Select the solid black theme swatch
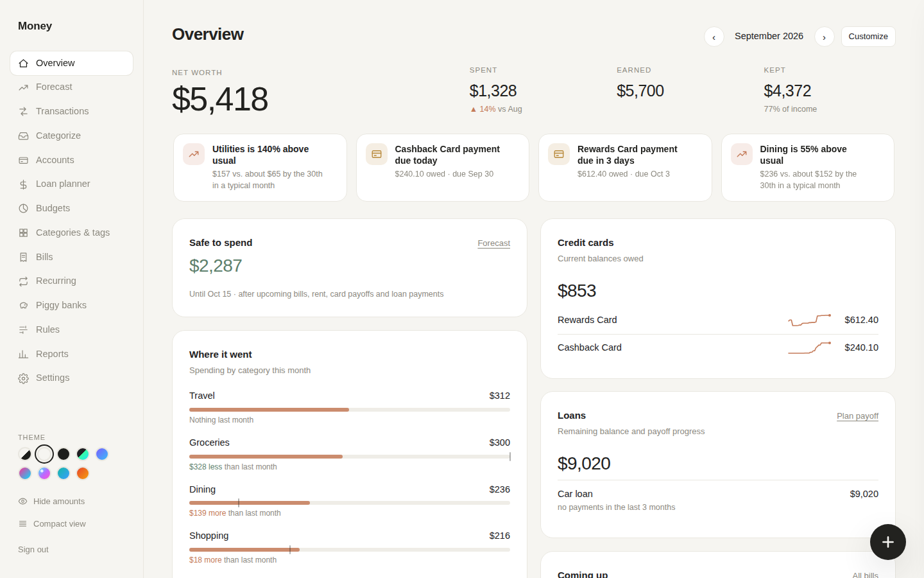The width and height of the screenshot is (924, 578). pos(64,454)
